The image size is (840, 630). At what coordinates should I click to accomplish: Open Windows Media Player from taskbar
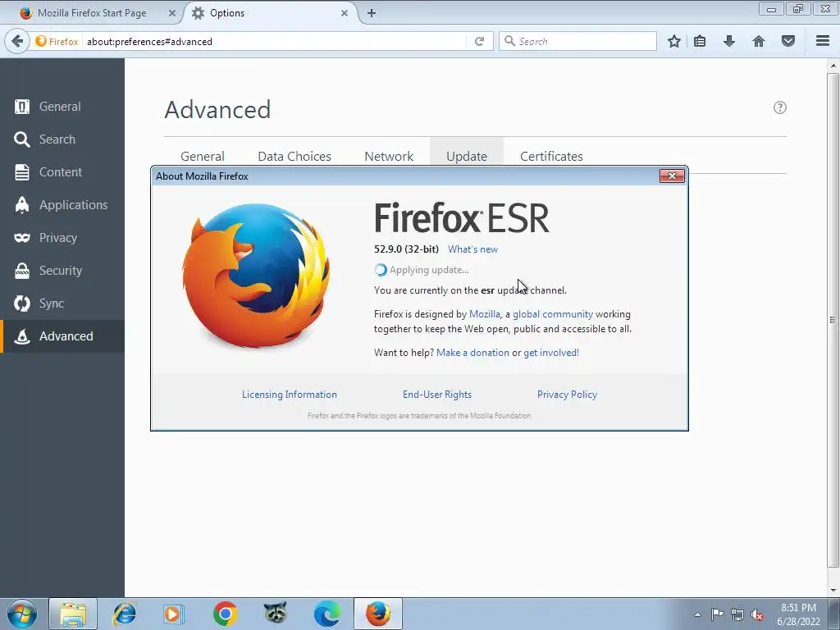pyautogui.click(x=173, y=614)
